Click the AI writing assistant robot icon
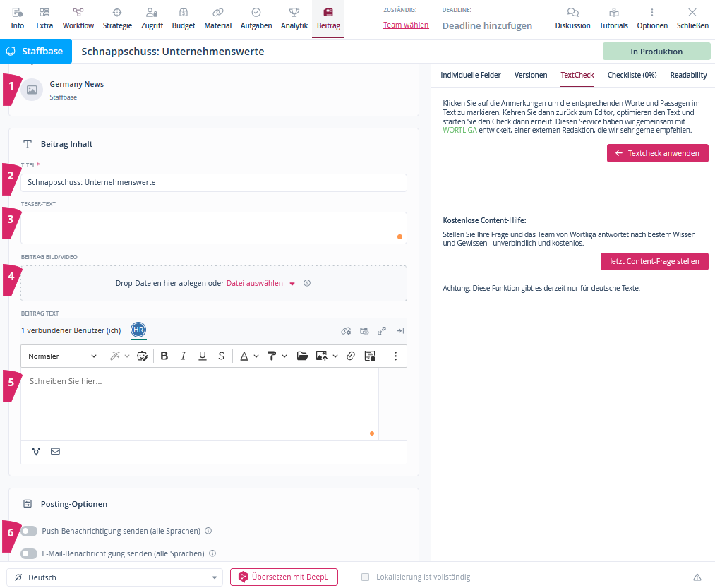The width and height of the screenshot is (715, 588). click(x=143, y=356)
